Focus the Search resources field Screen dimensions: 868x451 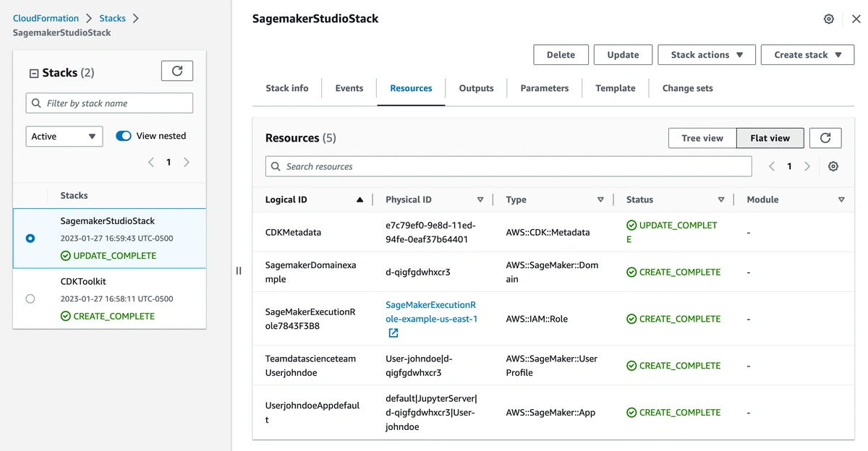point(509,166)
